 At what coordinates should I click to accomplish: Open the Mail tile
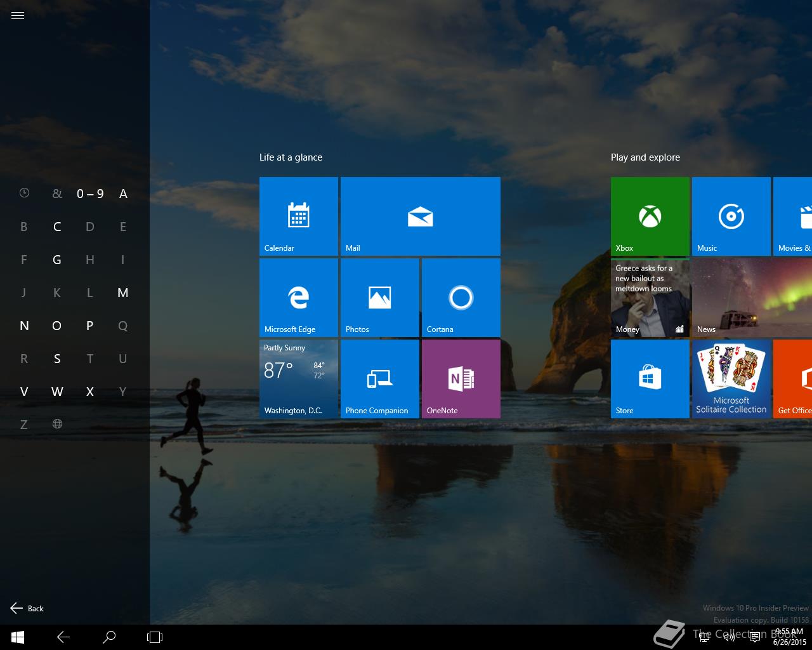[421, 216]
